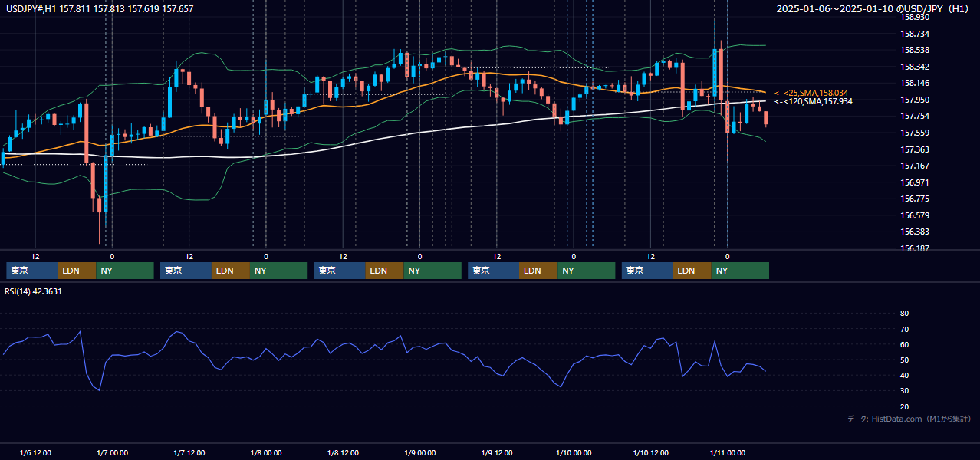Select the 1/8 12:00 date label
Image resolution: width=980 pixels, height=460 pixels.
click(343, 452)
